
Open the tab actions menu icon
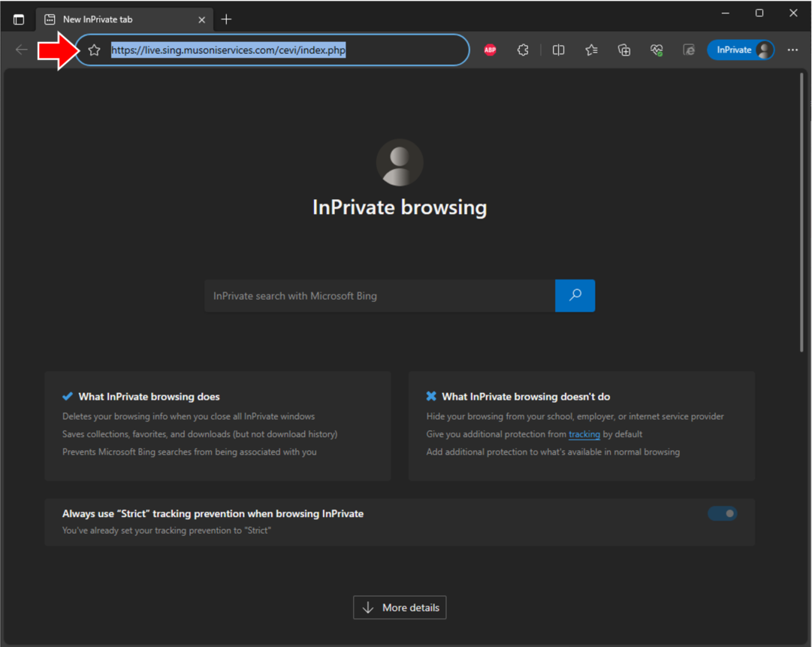coord(19,20)
